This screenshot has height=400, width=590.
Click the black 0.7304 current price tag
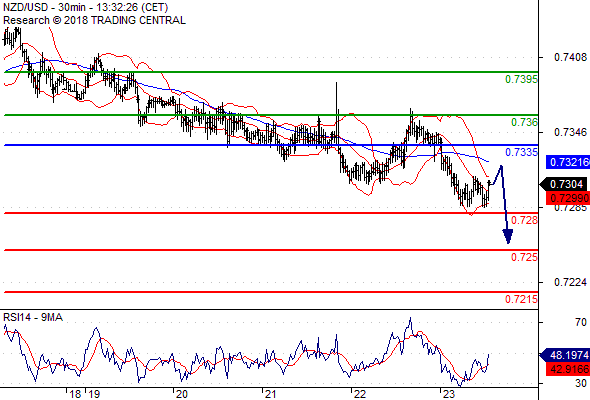point(564,184)
